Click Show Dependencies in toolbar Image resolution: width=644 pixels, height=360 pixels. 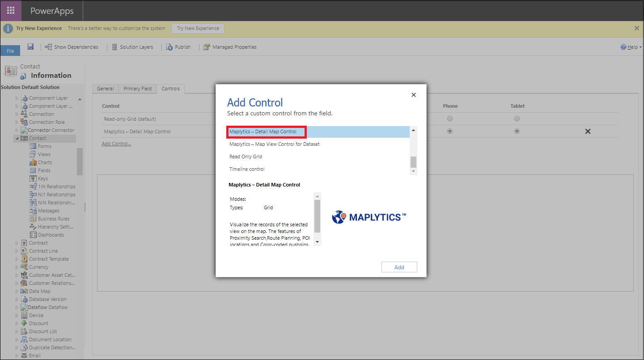72,47
